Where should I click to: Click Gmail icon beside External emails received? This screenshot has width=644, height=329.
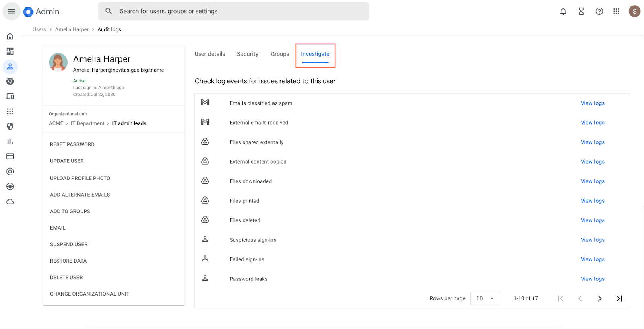point(205,122)
